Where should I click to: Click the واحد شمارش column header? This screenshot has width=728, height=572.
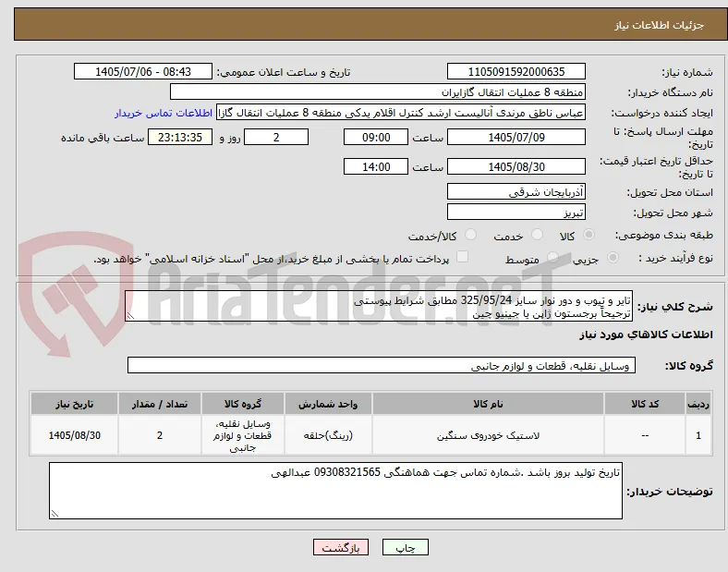(x=328, y=404)
